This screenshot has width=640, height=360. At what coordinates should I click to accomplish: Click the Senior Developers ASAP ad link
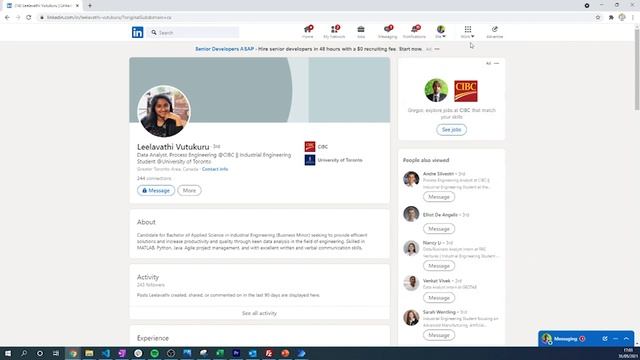tap(224, 49)
